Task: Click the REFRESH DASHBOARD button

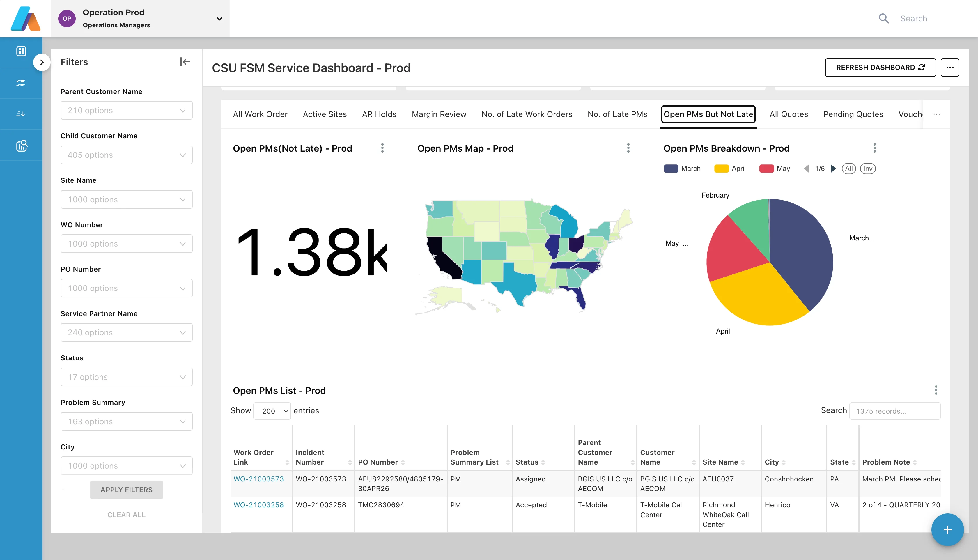Action: tap(880, 68)
